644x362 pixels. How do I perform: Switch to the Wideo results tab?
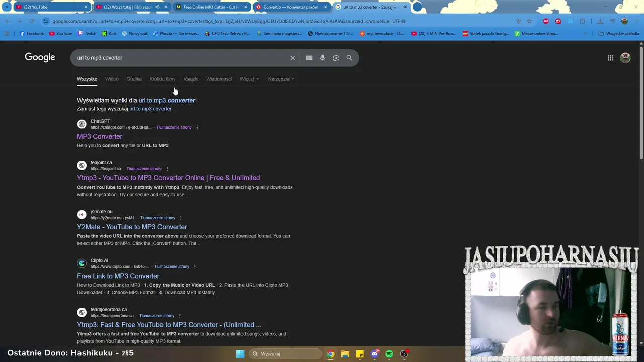(112, 79)
